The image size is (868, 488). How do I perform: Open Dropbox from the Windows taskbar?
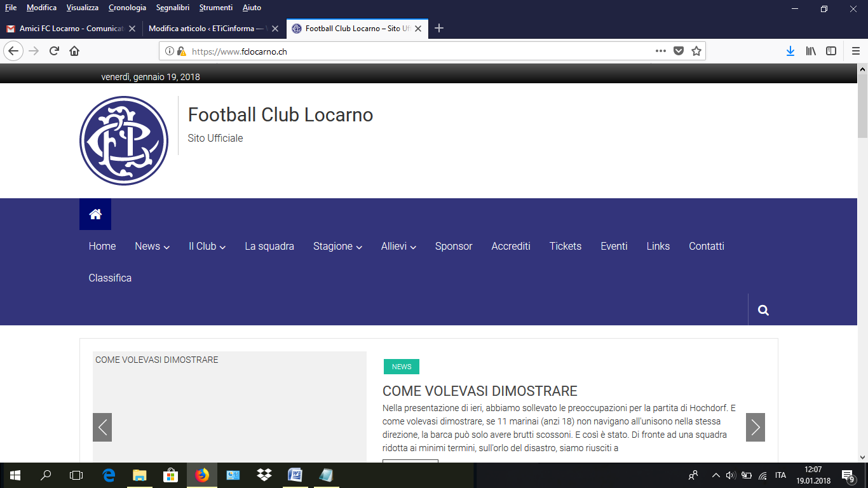(x=264, y=475)
